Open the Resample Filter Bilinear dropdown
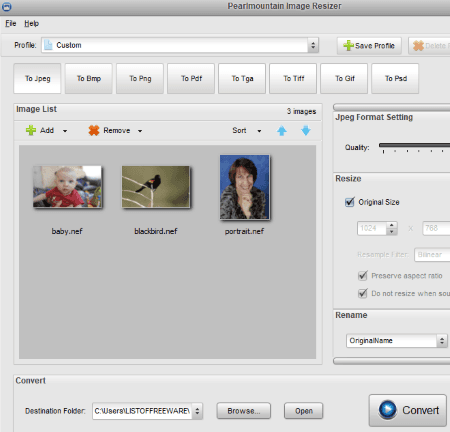The height and width of the screenshot is (432, 450). pyautogui.click(x=432, y=255)
